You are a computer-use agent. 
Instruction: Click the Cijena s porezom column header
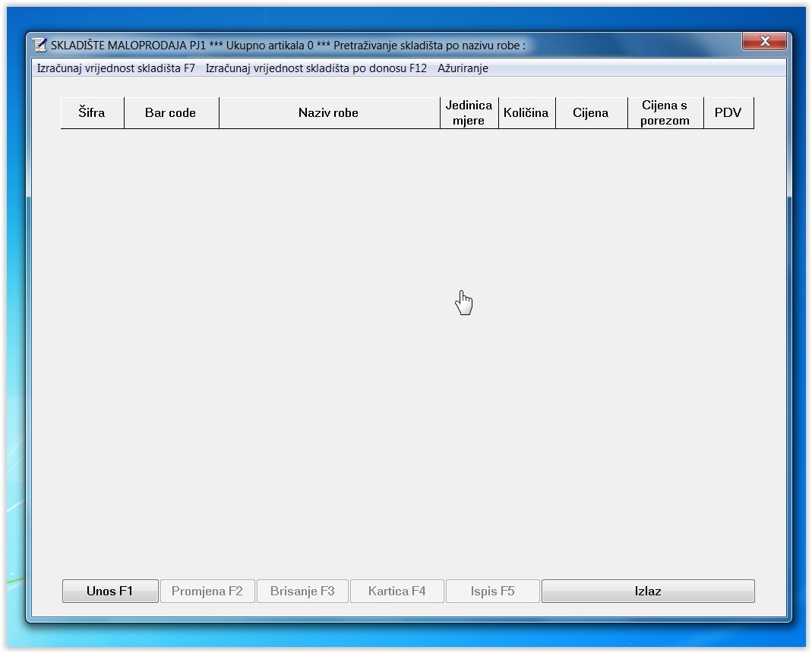(x=665, y=113)
